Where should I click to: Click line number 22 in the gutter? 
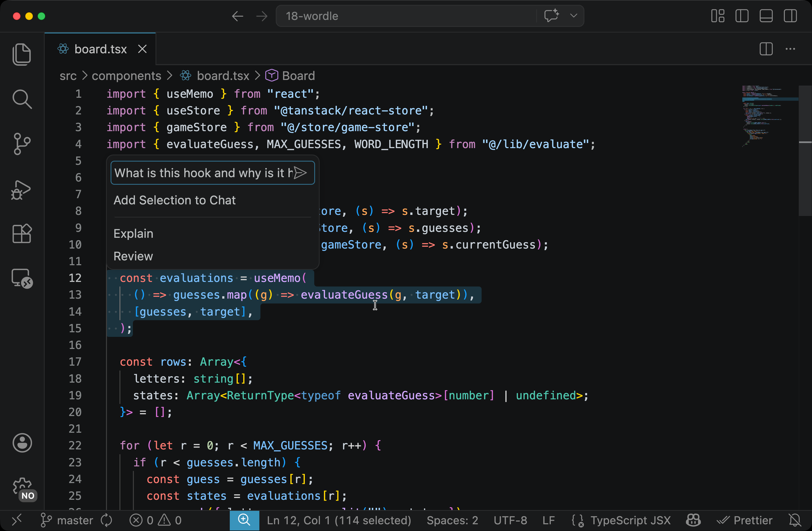(75, 445)
